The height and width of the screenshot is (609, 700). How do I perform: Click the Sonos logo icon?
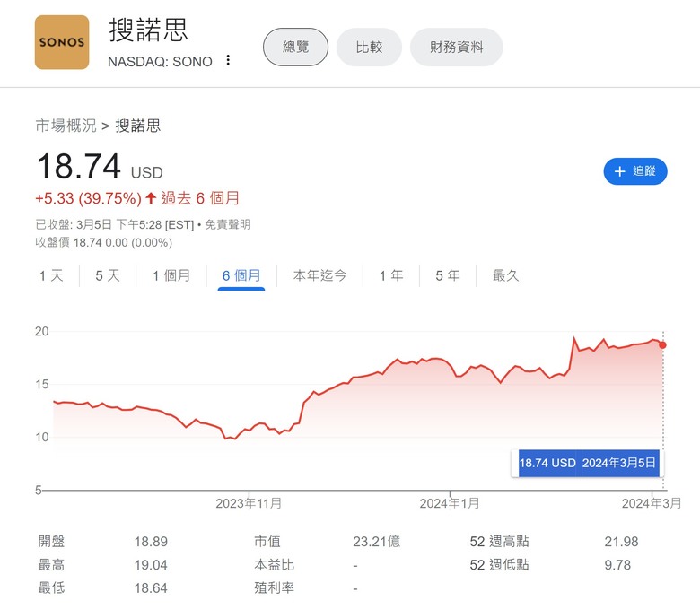tap(62, 42)
